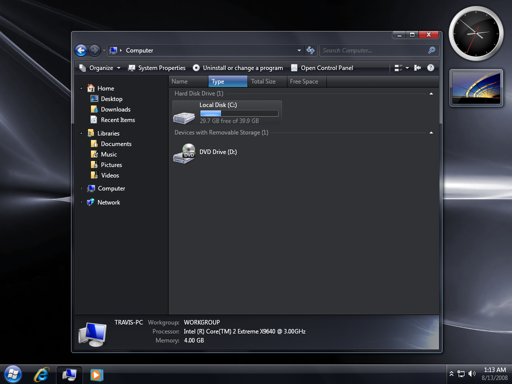This screenshot has width=512, height=384.
Task: Open the Start menu orb
Action: pos(13,374)
